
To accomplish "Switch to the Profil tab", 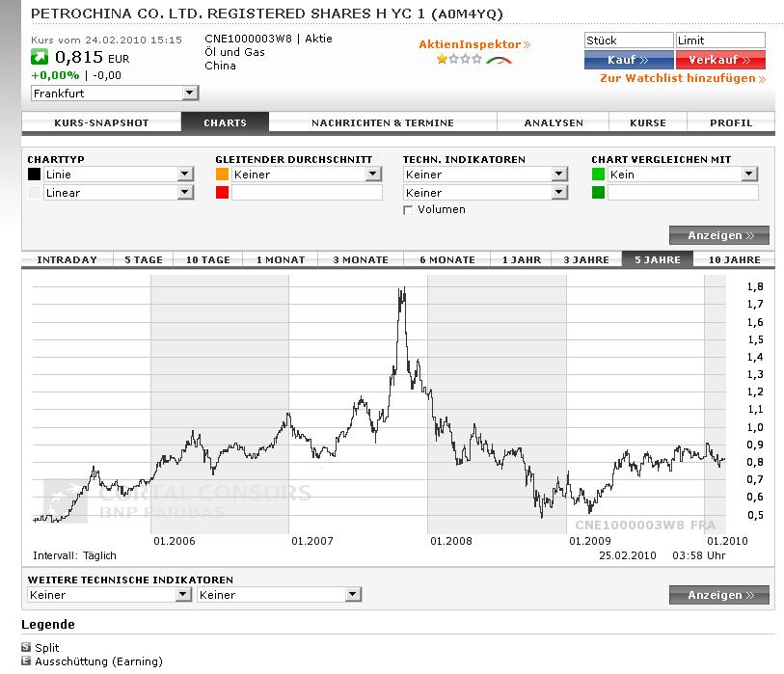I will 731,122.
